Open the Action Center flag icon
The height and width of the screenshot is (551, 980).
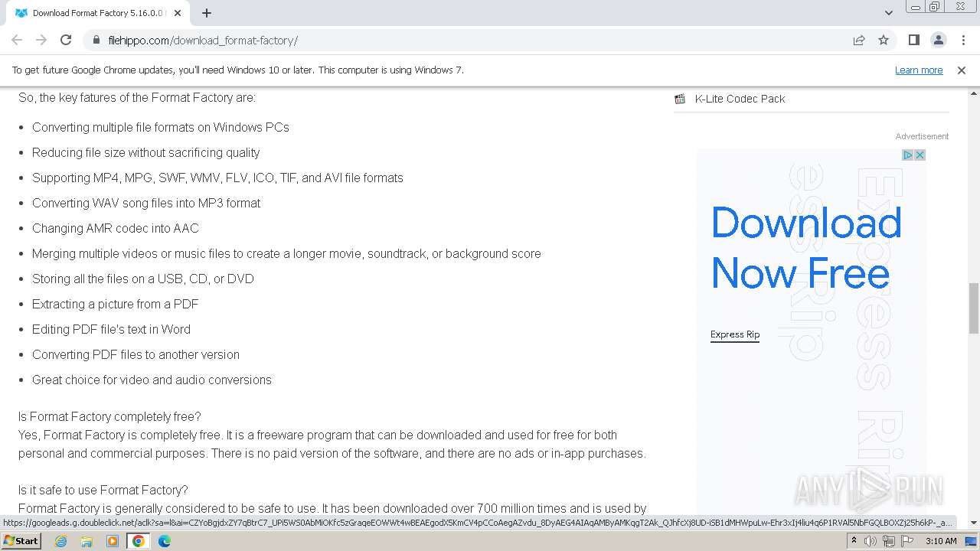(907, 541)
